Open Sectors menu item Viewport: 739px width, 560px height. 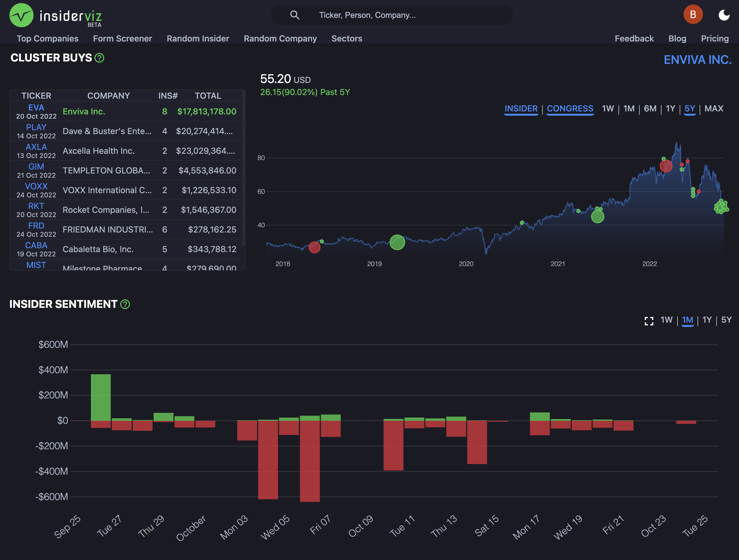346,38
